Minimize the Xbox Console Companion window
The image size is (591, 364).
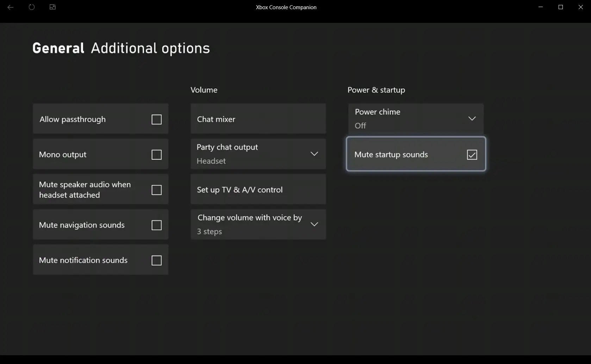coord(540,7)
